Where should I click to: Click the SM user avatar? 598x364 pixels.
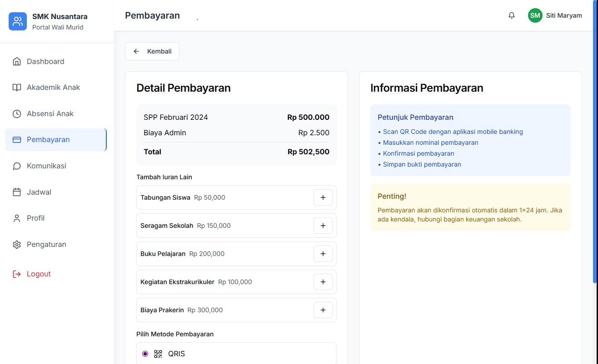tap(535, 15)
